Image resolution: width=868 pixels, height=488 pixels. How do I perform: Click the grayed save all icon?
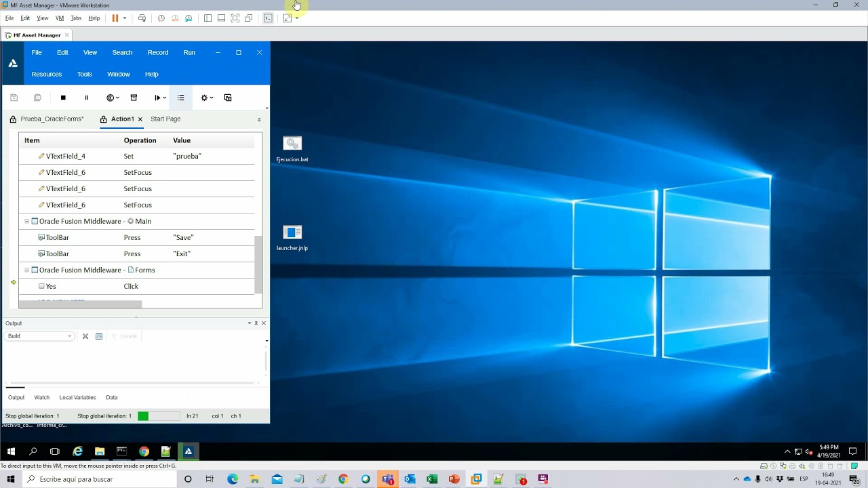click(x=37, y=98)
